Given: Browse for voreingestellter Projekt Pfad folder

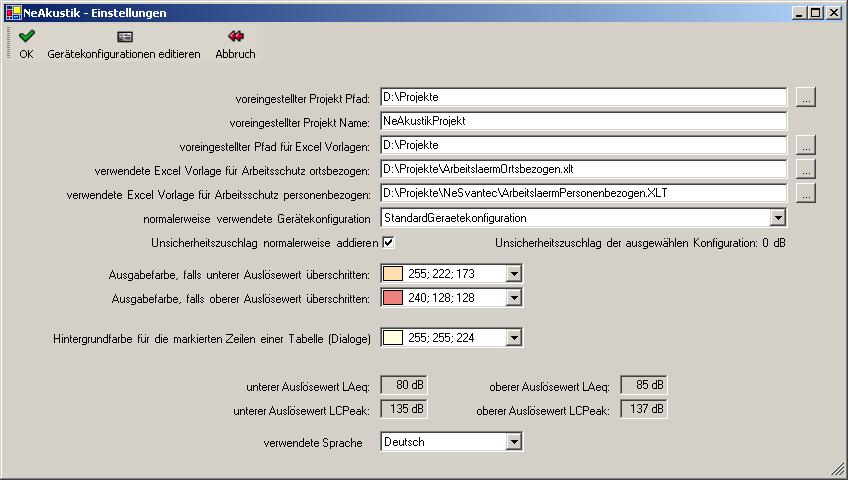Looking at the screenshot, I should [x=806, y=97].
